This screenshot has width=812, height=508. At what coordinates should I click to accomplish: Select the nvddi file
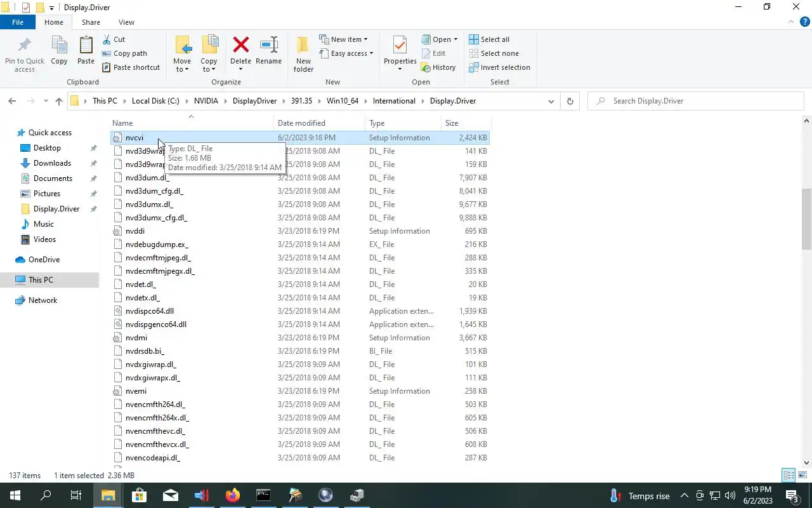click(299, 231)
